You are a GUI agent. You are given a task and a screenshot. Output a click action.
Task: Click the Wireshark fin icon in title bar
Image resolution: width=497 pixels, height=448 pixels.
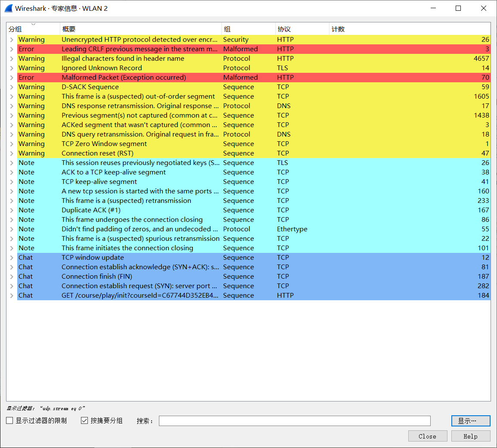9,8
